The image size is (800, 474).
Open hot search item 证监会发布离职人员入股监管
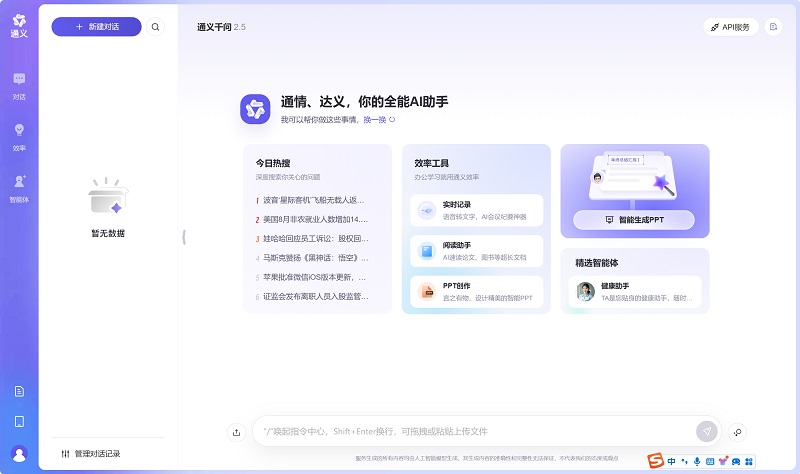click(311, 296)
